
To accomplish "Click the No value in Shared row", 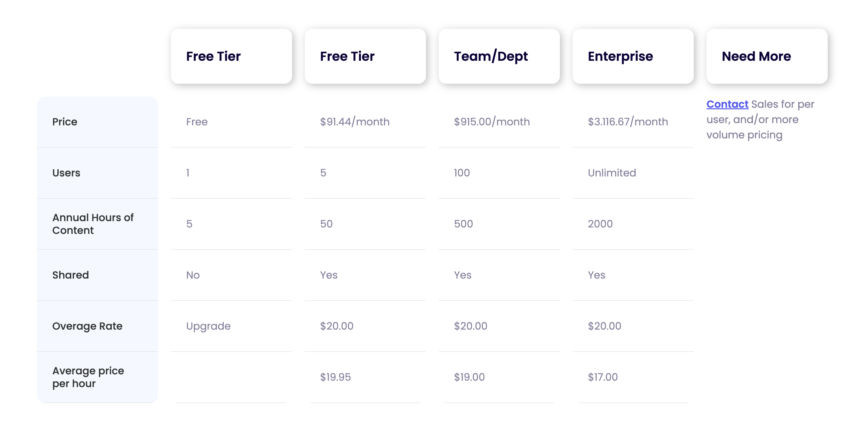I will [193, 275].
